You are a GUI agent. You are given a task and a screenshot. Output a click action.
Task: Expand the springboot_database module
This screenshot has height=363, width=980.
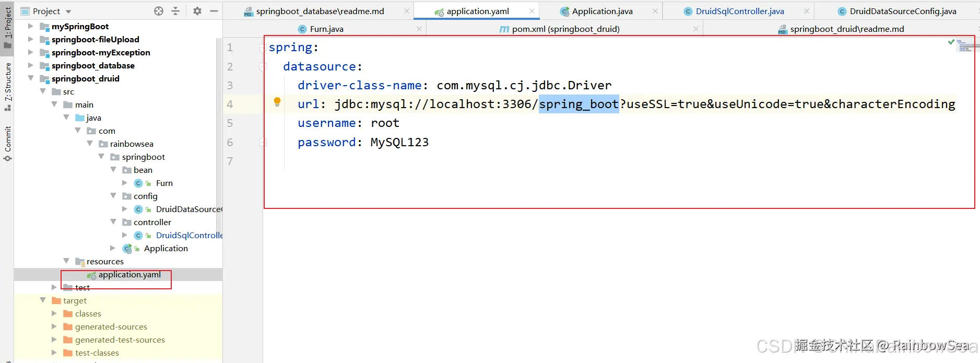(30, 65)
